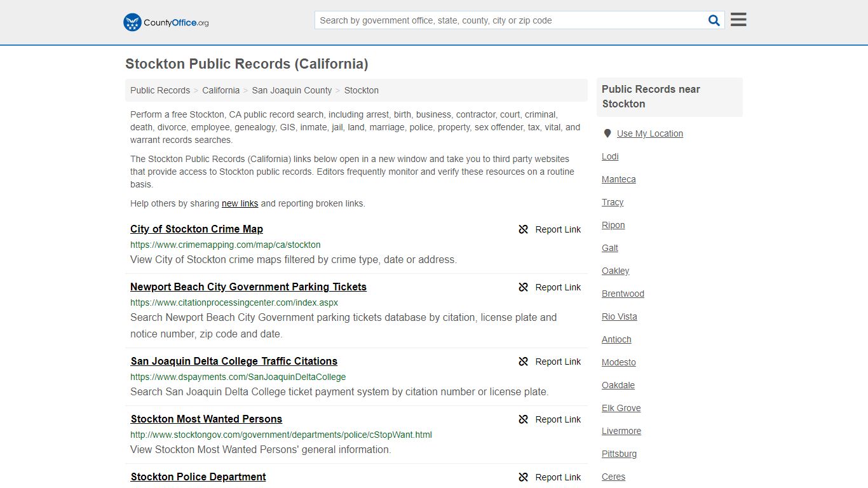The width and height of the screenshot is (868, 488).
Task: Click the location pin icon beside Use My Location
Action: click(x=607, y=133)
